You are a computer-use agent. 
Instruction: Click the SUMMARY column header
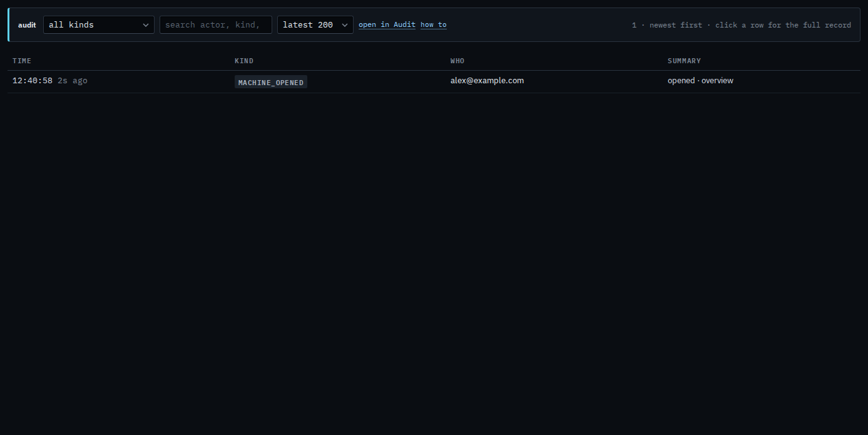(x=684, y=61)
